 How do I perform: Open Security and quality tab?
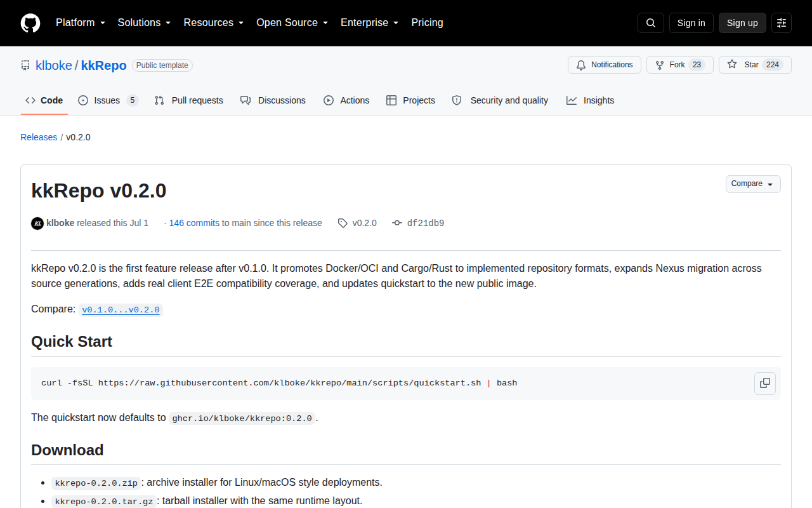[500, 100]
